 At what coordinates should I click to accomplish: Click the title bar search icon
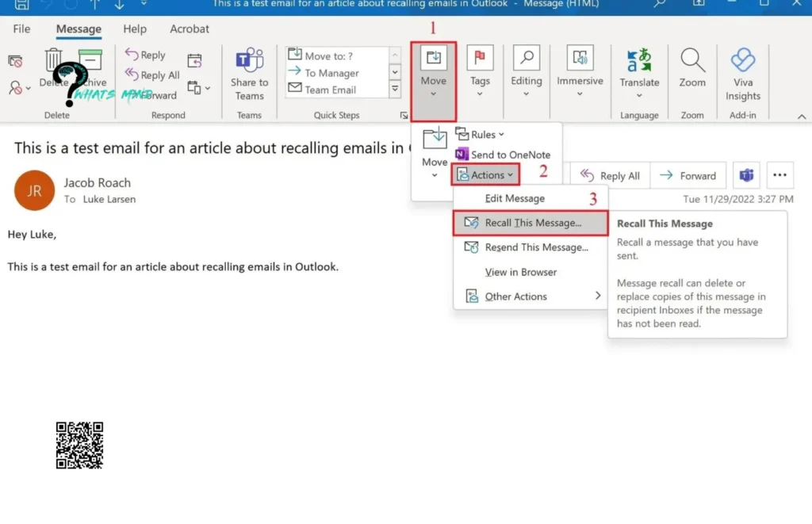pos(659,4)
